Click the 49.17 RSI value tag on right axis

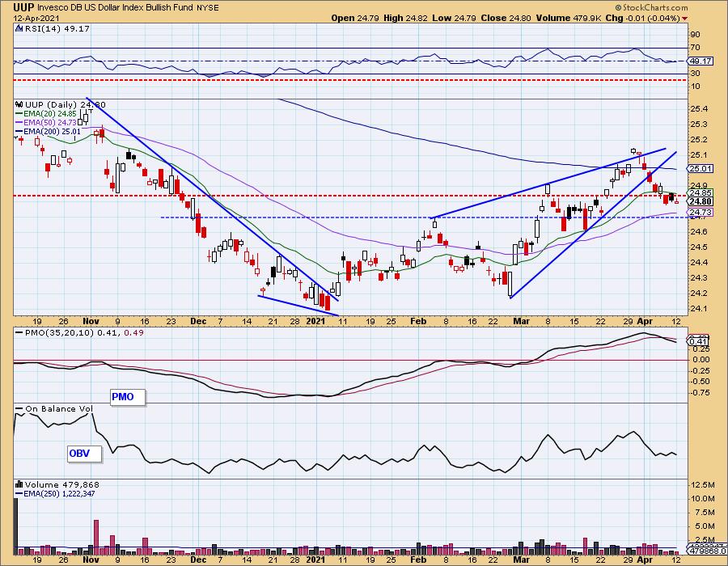point(700,61)
